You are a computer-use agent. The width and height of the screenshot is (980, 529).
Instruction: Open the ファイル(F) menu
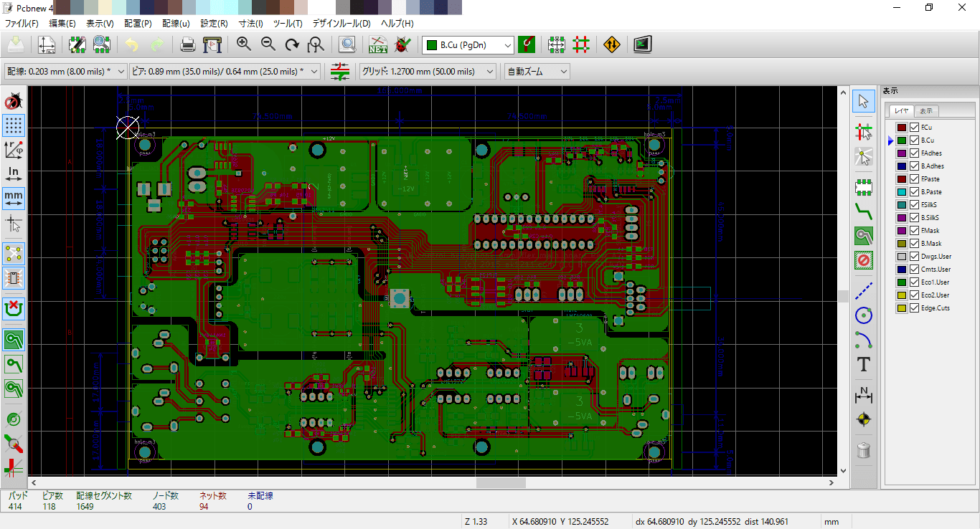[x=22, y=24]
